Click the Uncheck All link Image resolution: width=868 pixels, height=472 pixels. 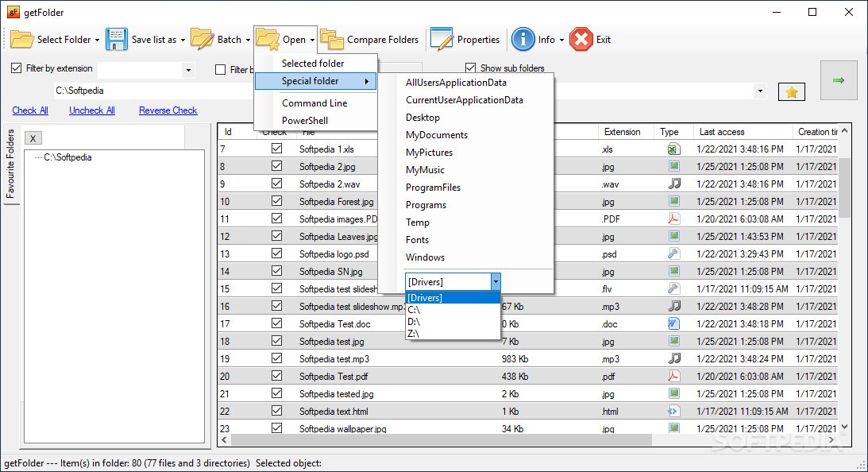pos(92,110)
